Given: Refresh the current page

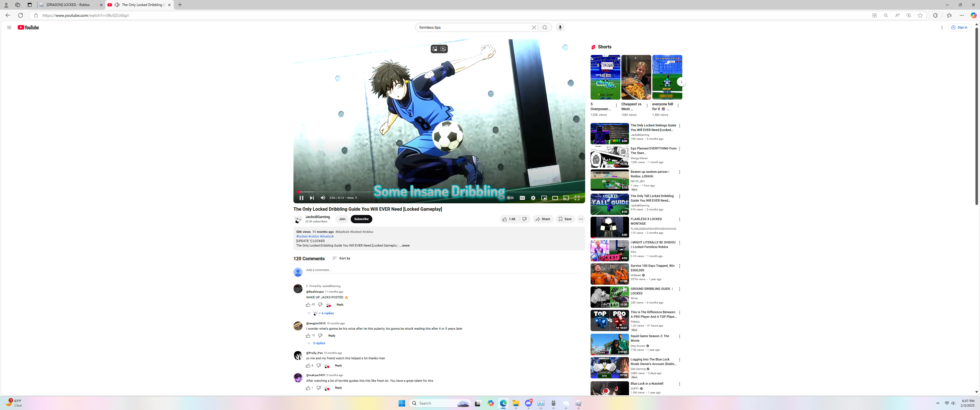Looking at the screenshot, I should point(21,15).
